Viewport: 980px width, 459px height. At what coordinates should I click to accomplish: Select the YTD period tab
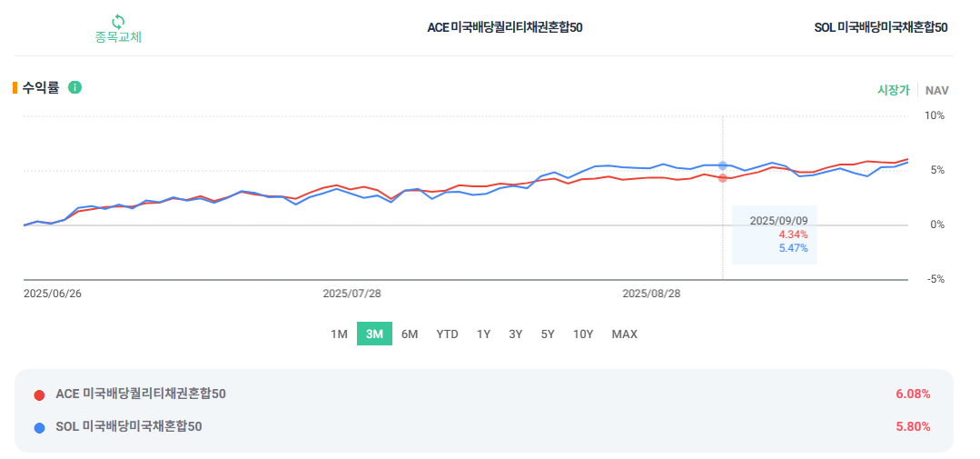447,334
